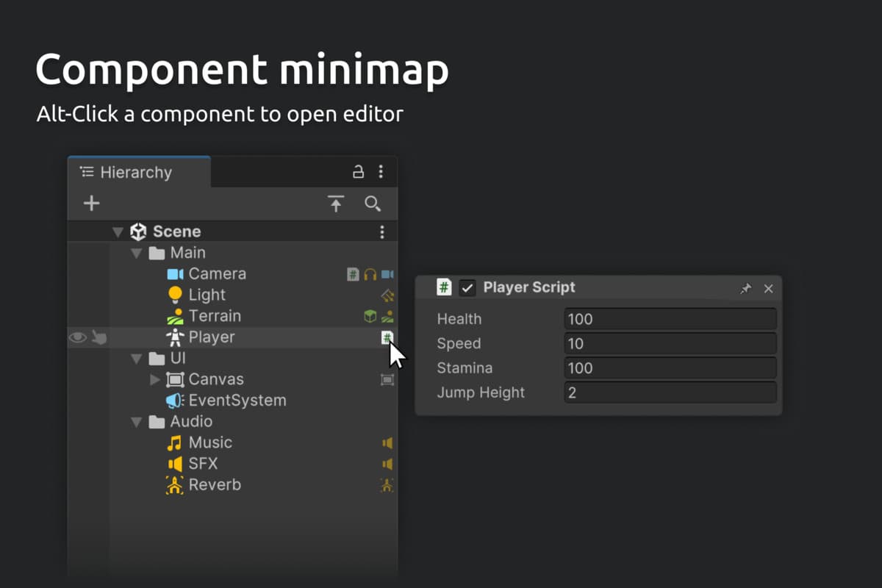Image resolution: width=882 pixels, height=588 pixels.
Task: Toggle the Hierarchy panel lock
Action: click(x=358, y=172)
